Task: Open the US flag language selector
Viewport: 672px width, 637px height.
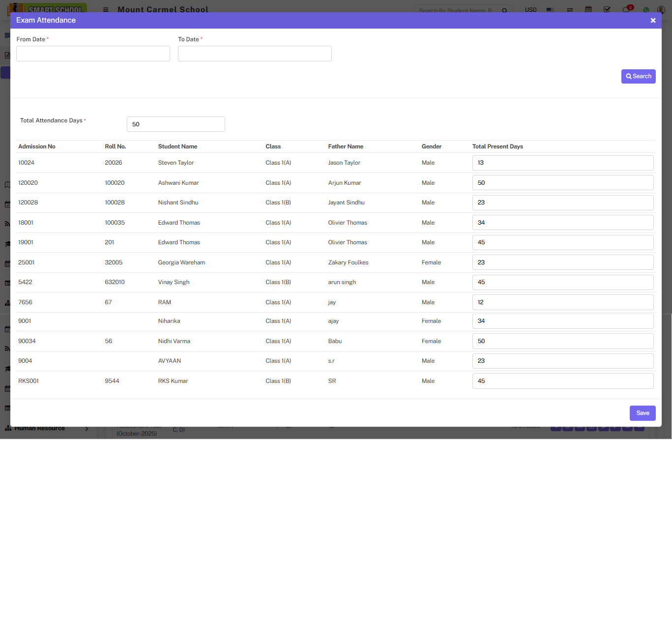Action: (550, 10)
